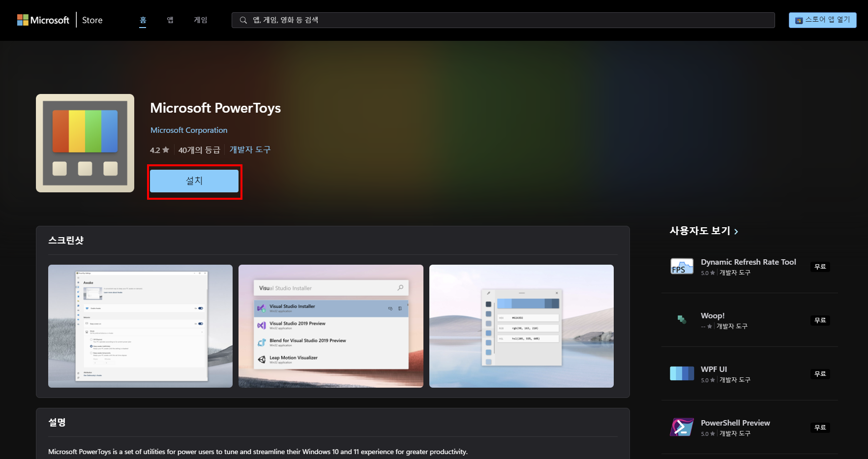Switch to the 앱 tab
Viewport: 868px width, 459px height.
(170, 20)
